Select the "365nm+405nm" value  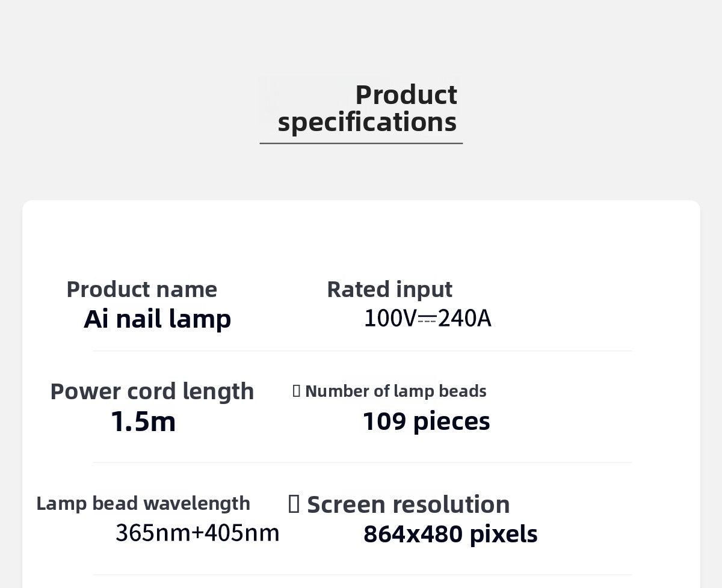click(x=197, y=533)
